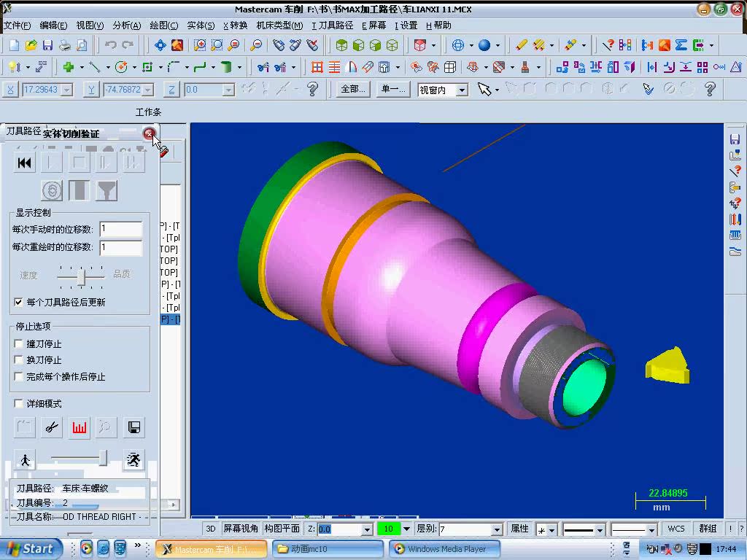Click the save icon in right sidebar

point(735,139)
